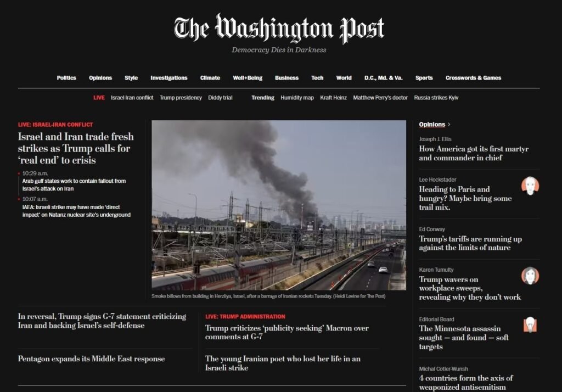Read Trump's tariffs opinion by Ed Conway
Viewport: 562px width, 392px height.
(x=470, y=243)
